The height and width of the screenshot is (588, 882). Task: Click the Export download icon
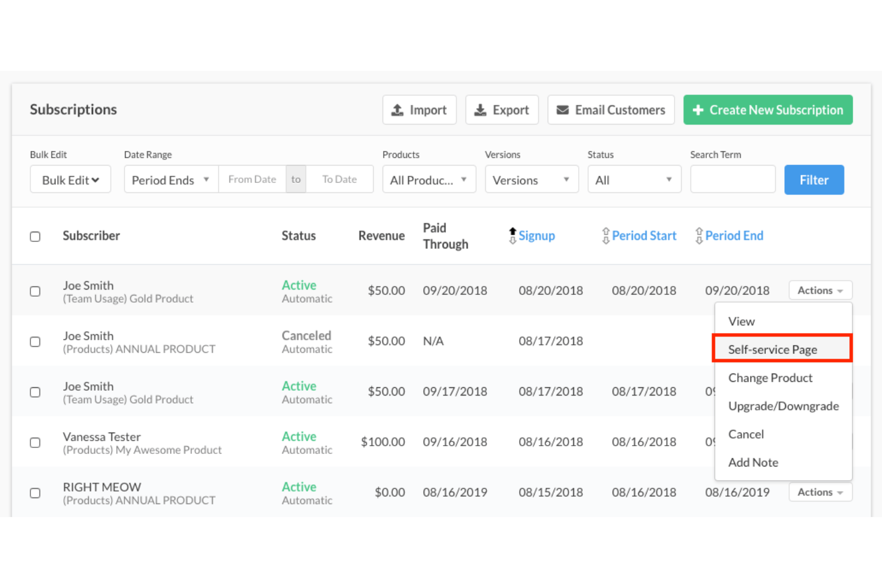pos(480,110)
